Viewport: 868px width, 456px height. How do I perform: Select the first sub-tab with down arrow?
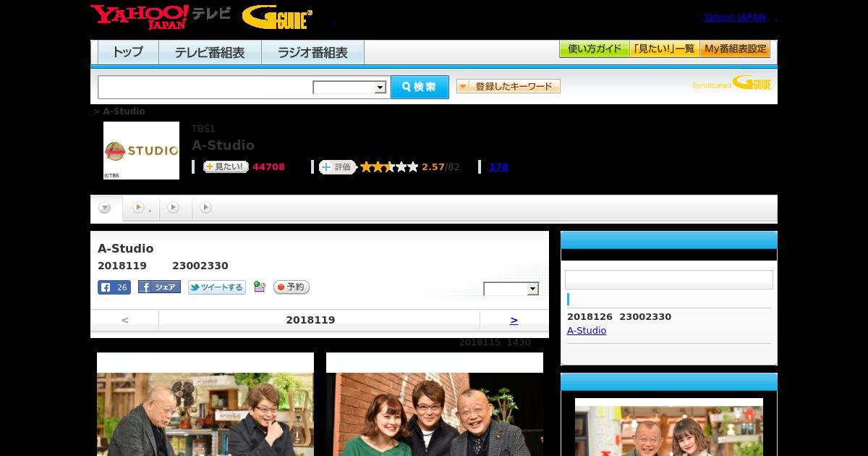[x=105, y=208]
